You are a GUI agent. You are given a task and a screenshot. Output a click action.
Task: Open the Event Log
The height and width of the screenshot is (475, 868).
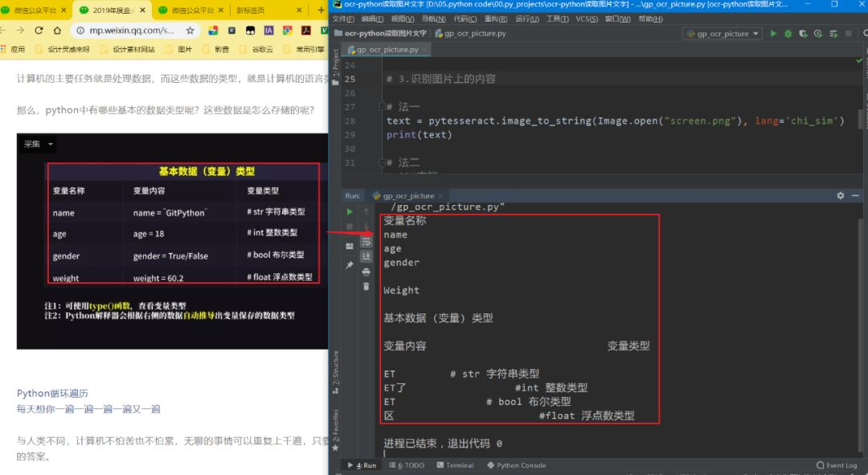(x=837, y=465)
